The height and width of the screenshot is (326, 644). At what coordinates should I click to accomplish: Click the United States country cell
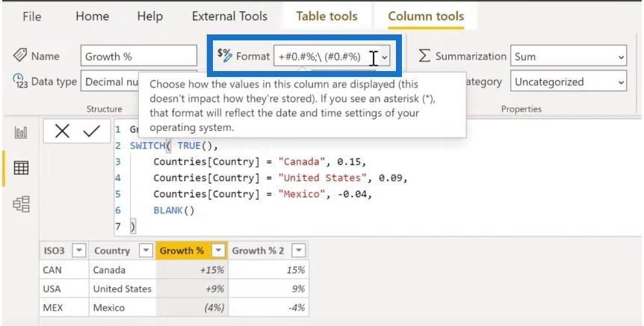(x=123, y=289)
